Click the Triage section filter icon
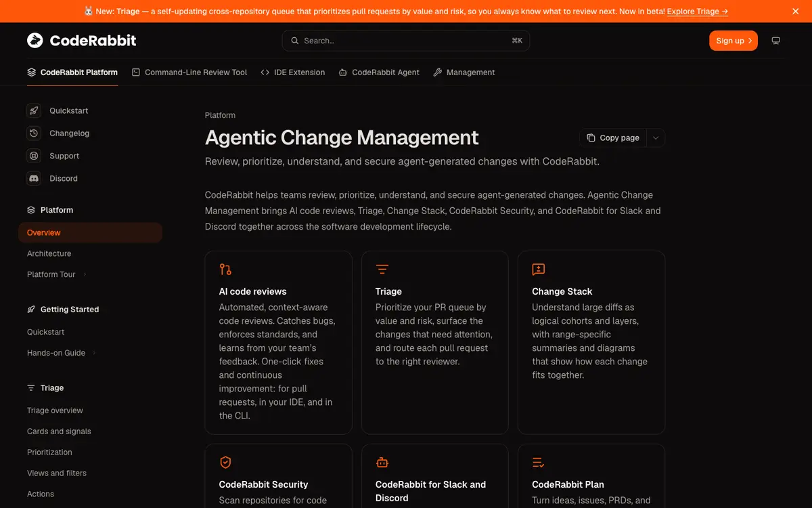Screen dimensions: 812x508 [31, 388]
